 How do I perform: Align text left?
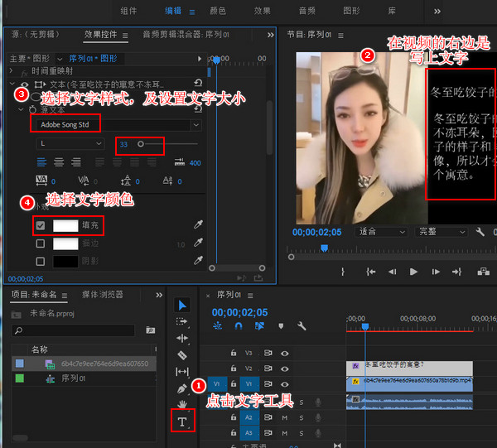(41, 162)
